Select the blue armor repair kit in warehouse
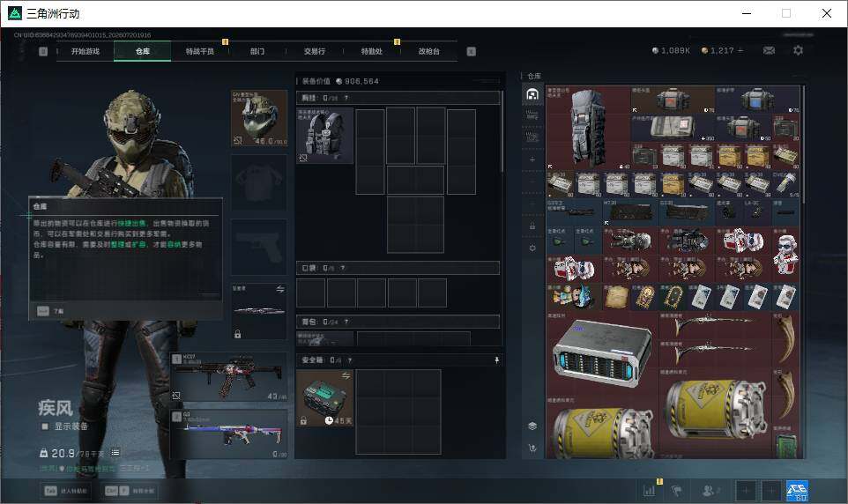The image size is (848, 504). [757, 100]
